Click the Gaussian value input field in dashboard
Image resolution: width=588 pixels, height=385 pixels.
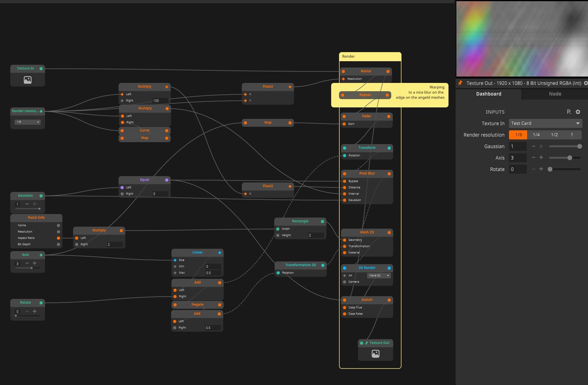[518, 146]
